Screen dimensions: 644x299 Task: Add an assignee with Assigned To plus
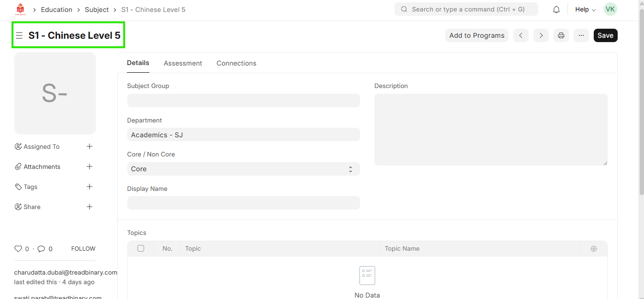point(90,146)
